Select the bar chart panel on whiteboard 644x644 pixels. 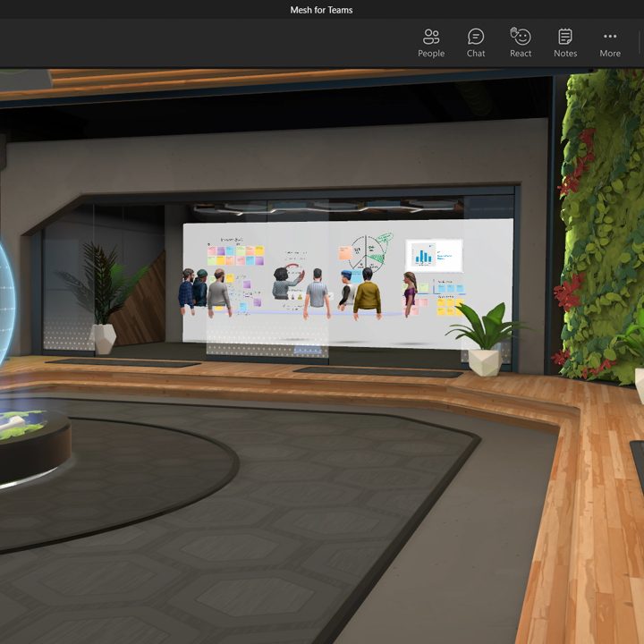[x=434, y=255]
